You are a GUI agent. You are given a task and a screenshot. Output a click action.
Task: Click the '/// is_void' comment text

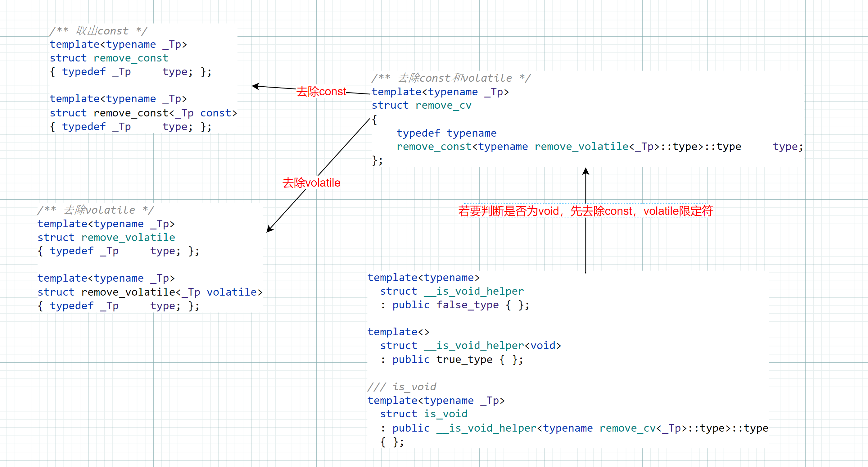(x=402, y=387)
